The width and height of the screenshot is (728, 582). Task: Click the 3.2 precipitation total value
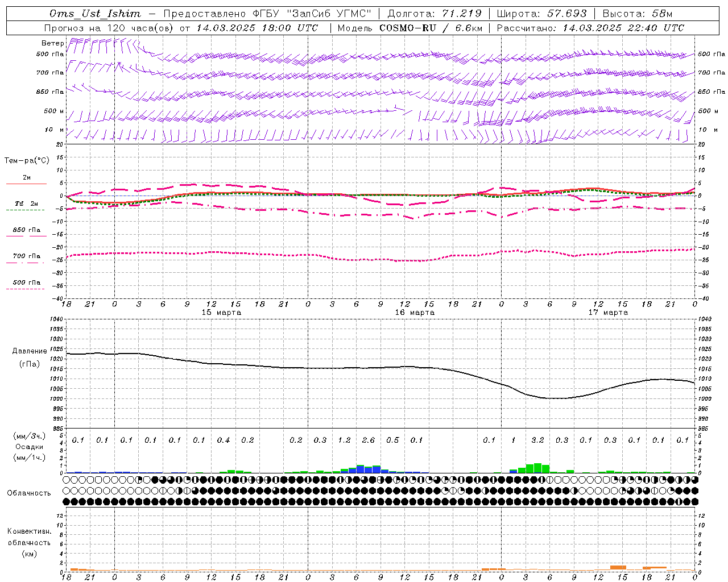coord(537,440)
